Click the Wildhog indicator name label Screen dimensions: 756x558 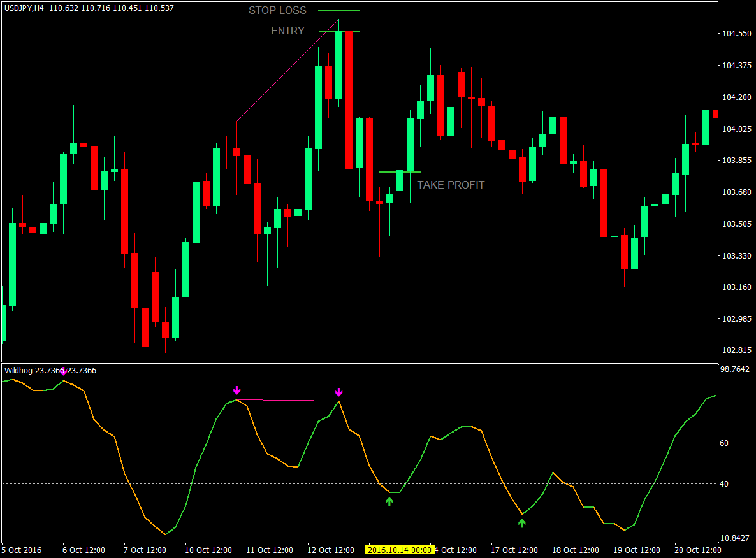[18, 370]
